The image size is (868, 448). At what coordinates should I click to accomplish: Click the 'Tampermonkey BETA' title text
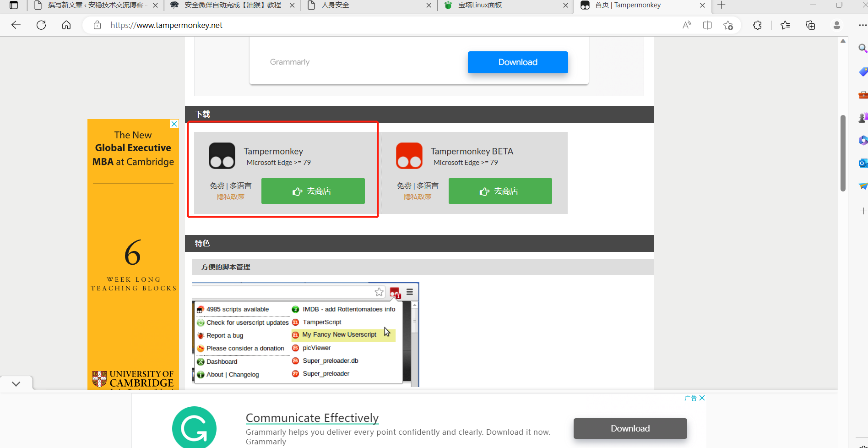(472, 151)
